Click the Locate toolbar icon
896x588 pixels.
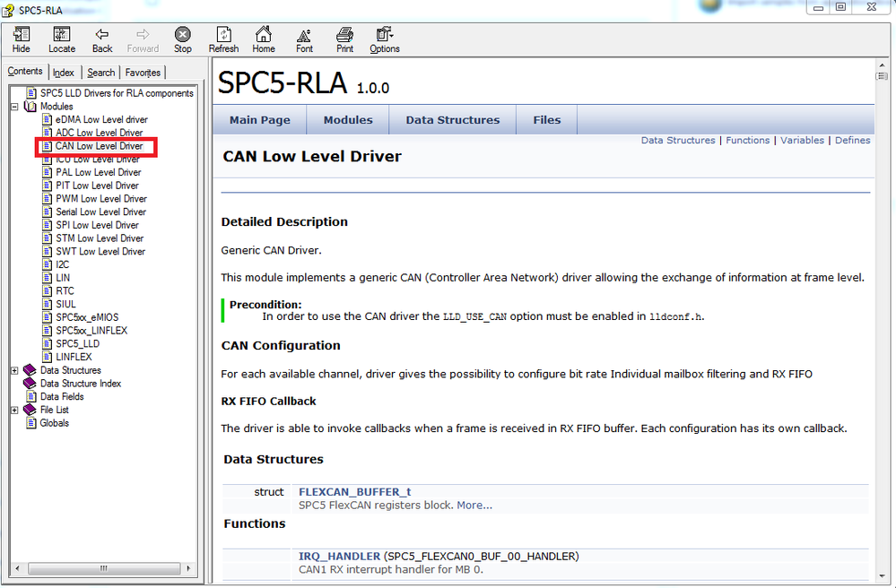coord(62,40)
